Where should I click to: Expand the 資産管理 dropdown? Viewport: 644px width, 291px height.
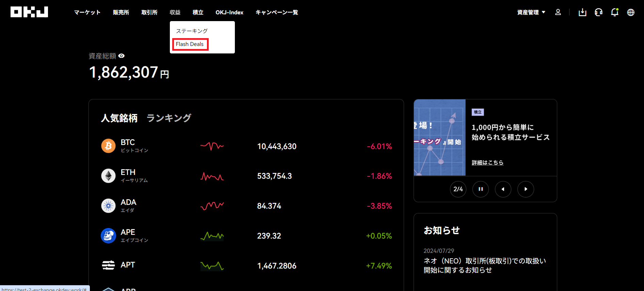pos(531,12)
